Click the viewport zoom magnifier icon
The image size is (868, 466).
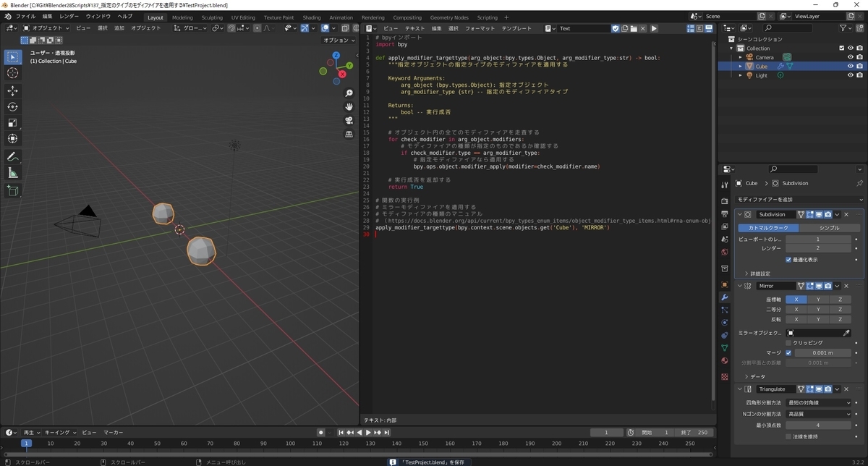point(349,94)
